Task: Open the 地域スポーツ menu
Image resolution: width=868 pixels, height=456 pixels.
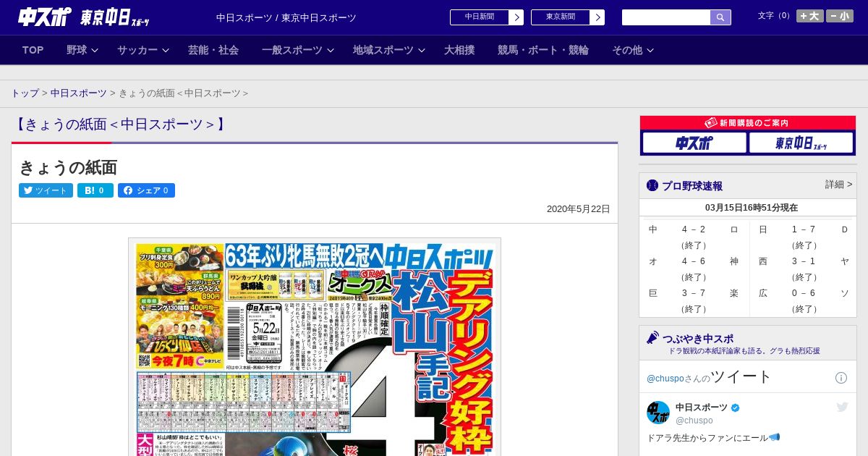Action: pyautogui.click(x=383, y=50)
